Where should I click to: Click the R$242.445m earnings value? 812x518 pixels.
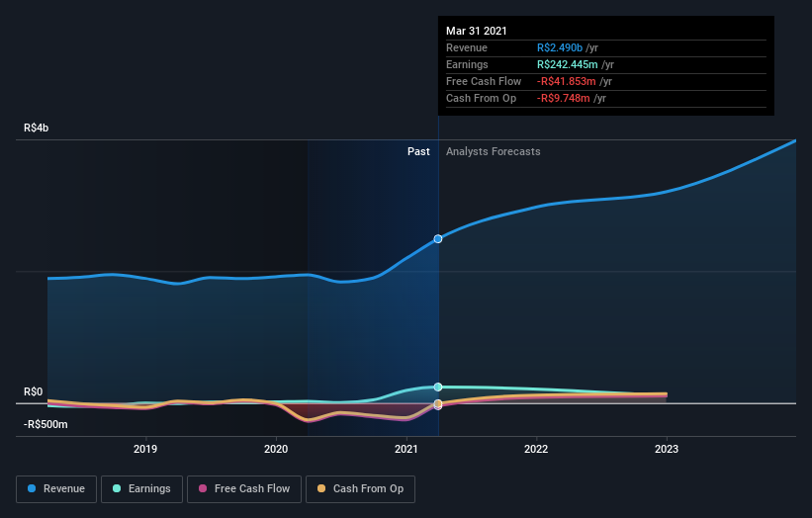(568, 64)
